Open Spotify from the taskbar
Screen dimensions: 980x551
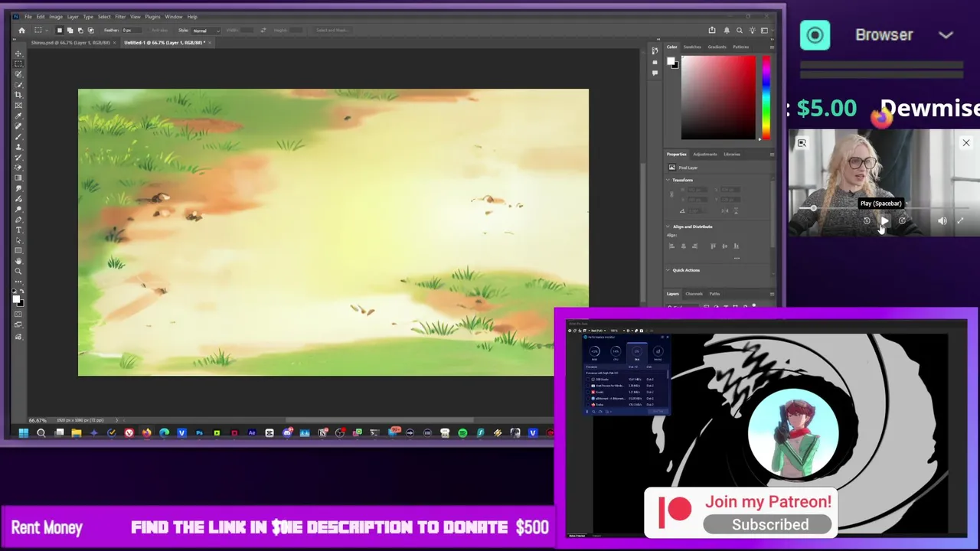coord(462,432)
